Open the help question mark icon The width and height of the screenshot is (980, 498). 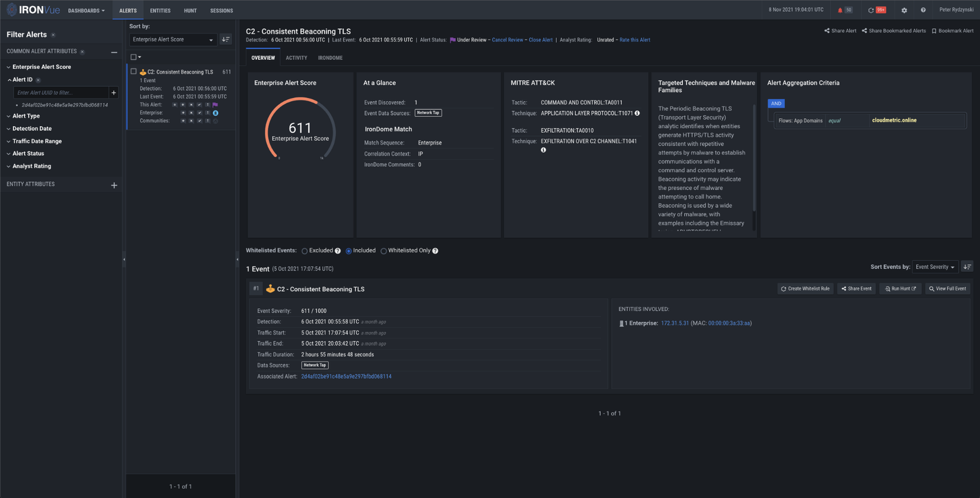tap(923, 10)
